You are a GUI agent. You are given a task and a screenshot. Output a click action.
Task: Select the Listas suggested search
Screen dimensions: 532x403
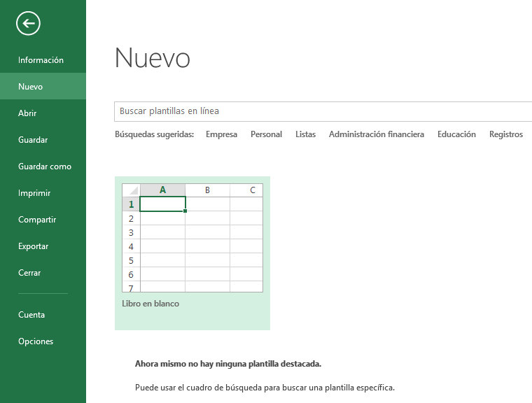pos(305,134)
